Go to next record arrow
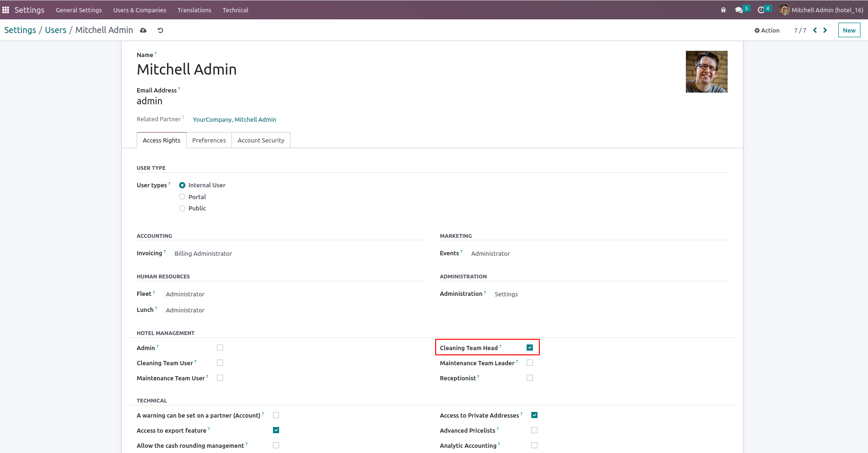 (x=825, y=30)
